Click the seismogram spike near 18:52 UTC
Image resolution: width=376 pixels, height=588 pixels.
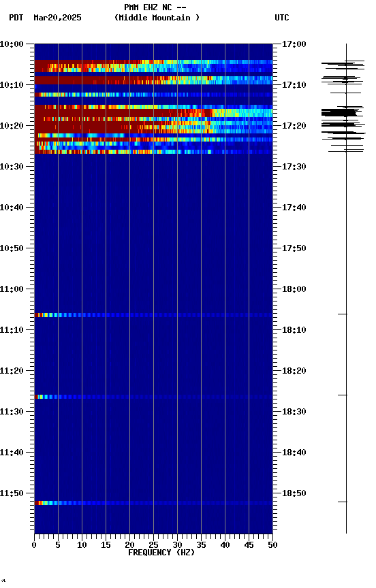(342, 502)
